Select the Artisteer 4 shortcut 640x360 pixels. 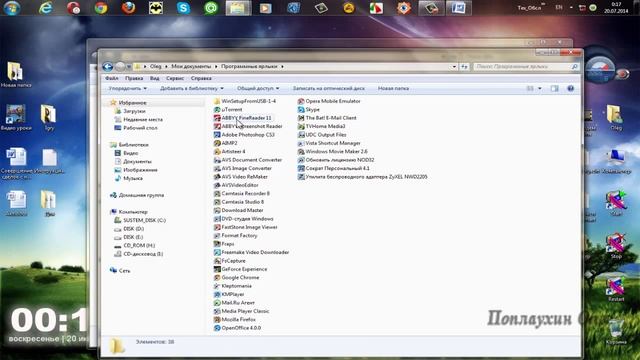230,151
